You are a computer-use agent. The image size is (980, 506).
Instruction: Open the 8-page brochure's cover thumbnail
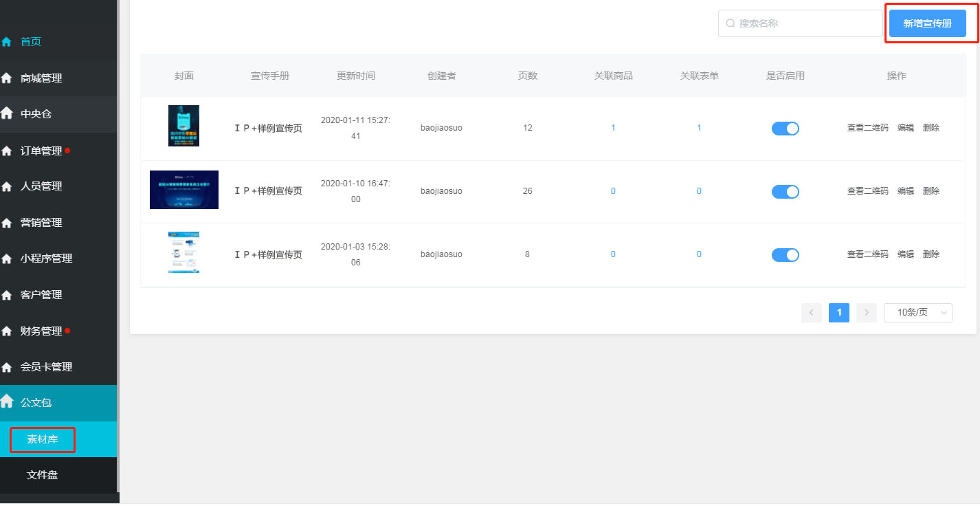(183, 252)
